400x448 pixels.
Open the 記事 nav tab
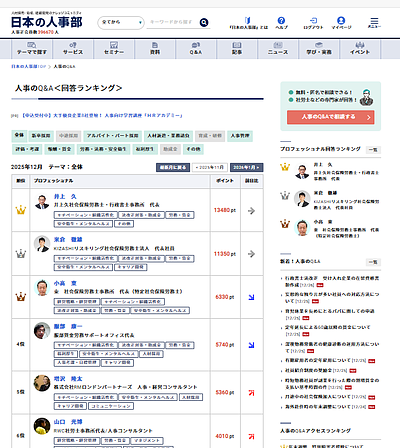(x=237, y=49)
